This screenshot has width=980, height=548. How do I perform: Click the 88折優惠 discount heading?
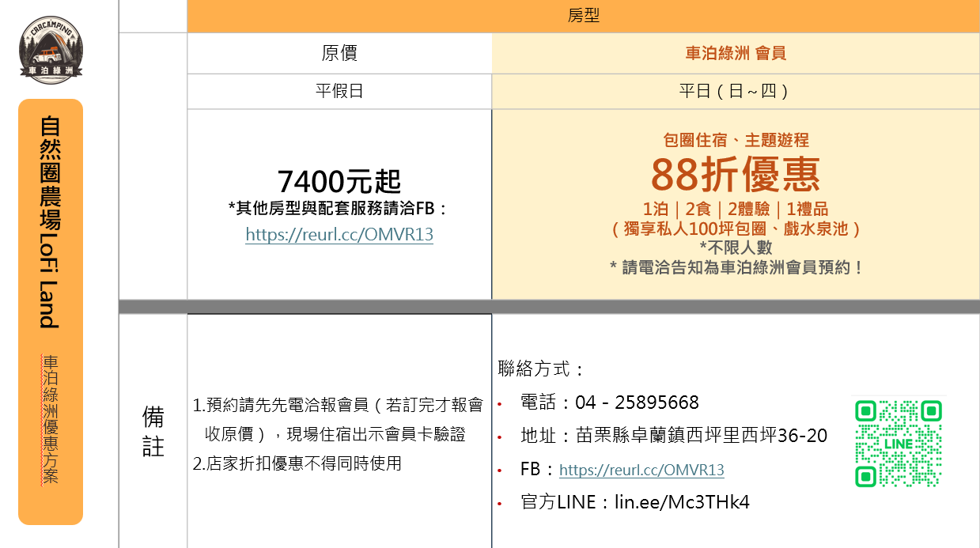[x=736, y=175]
